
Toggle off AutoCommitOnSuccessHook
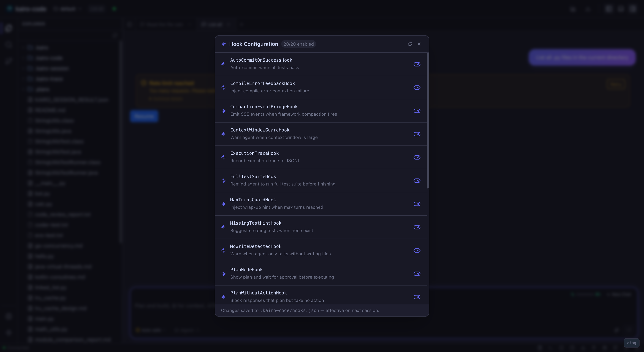(417, 64)
